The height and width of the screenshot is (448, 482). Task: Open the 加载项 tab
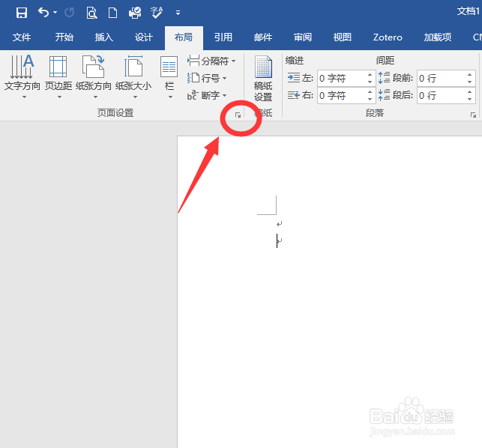point(438,37)
